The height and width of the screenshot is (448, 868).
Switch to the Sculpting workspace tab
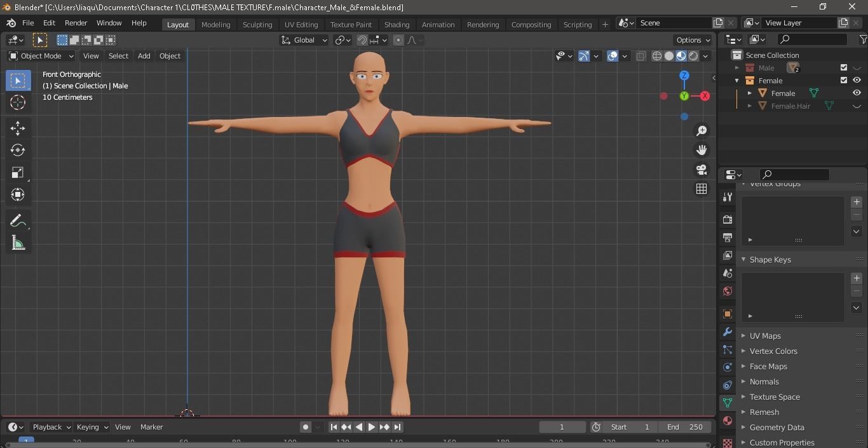(257, 25)
